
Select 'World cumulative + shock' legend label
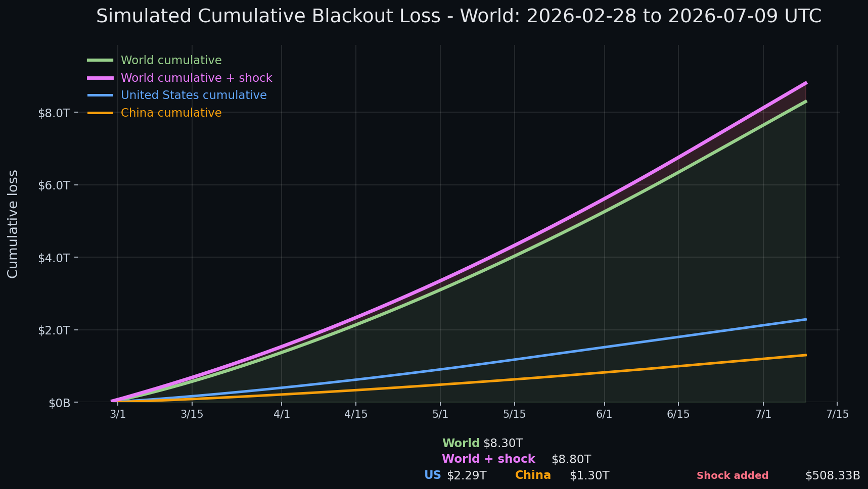(196, 78)
